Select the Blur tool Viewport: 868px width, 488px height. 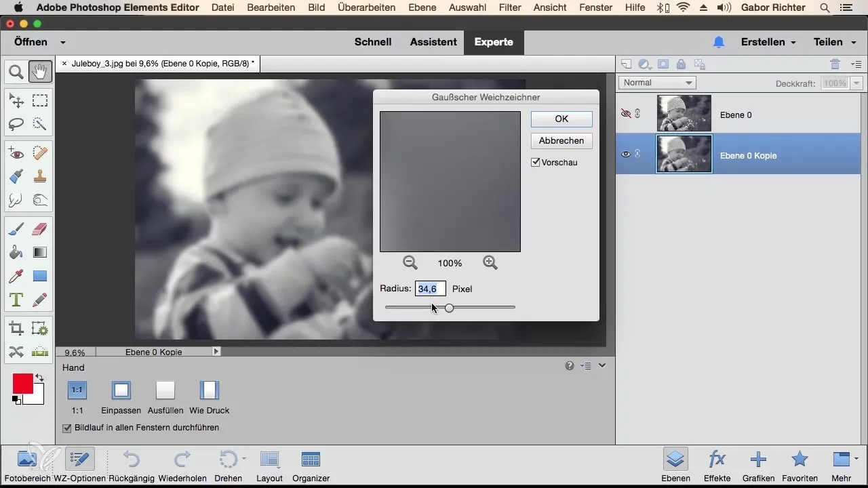pyautogui.click(x=16, y=200)
